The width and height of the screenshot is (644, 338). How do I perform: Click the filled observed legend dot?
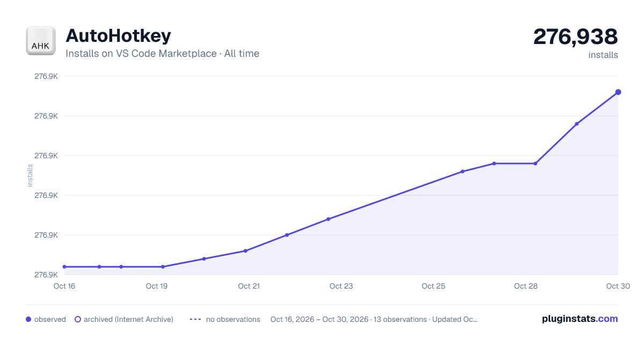tap(28, 319)
